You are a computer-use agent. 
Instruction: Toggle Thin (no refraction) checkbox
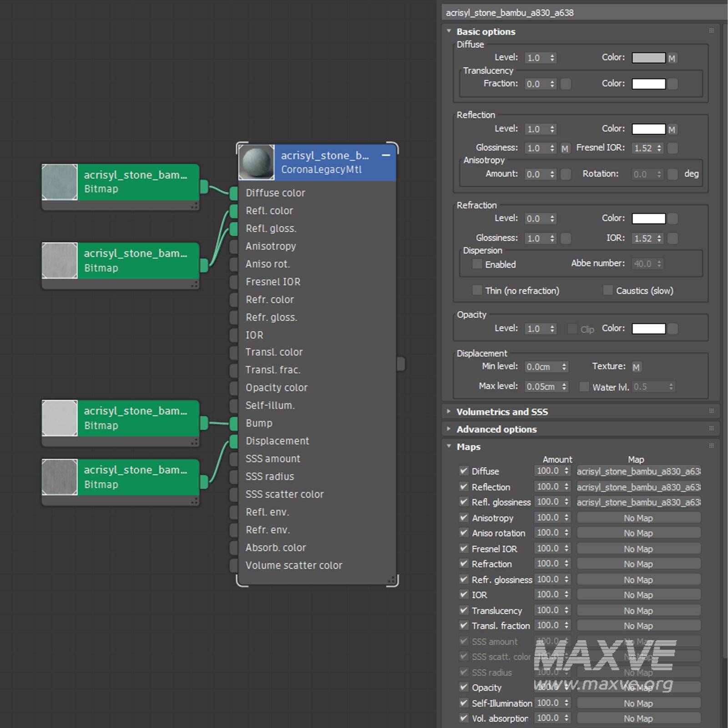(x=477, y=290)
